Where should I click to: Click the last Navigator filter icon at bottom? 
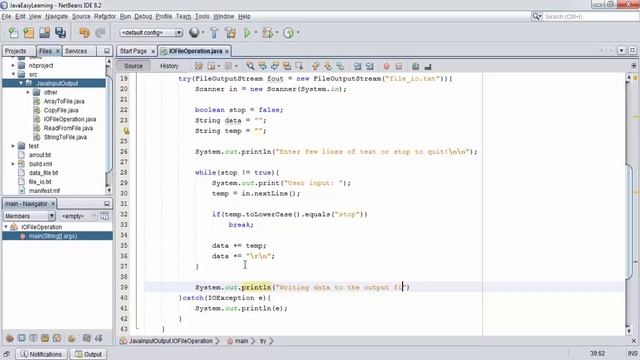coord(98,338)
